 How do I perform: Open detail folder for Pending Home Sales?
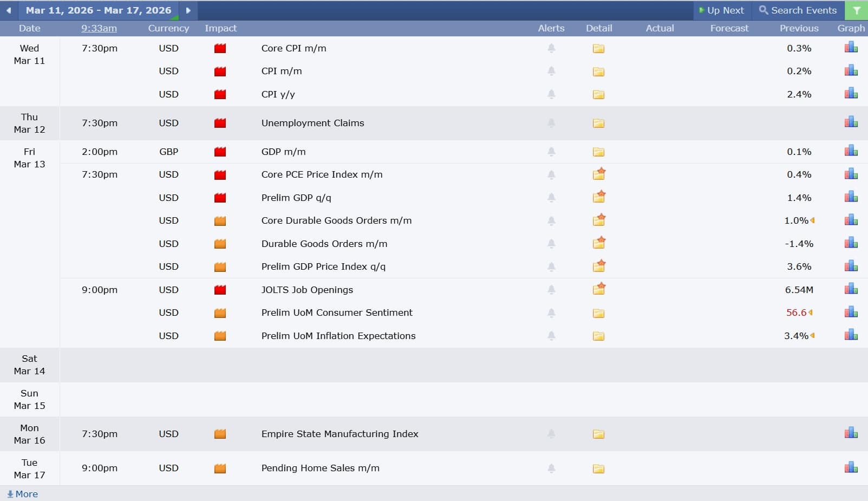tap(598, 469)
